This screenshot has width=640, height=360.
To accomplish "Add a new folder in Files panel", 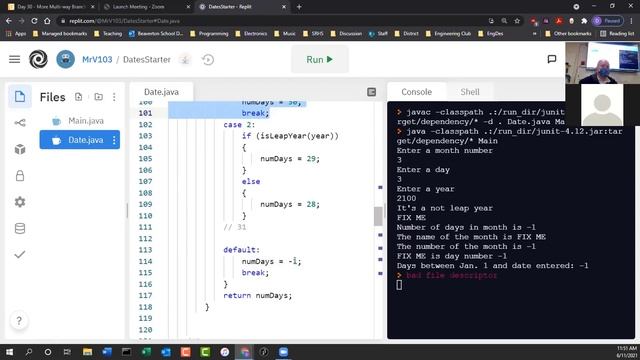I will coord(98,97).
